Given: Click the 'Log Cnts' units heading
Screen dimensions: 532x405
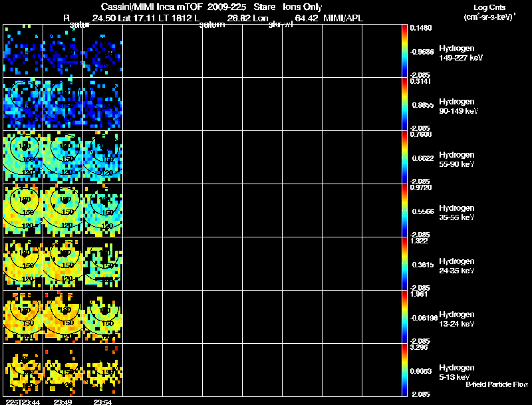Looking at the screenshot, I should (489, 7).
